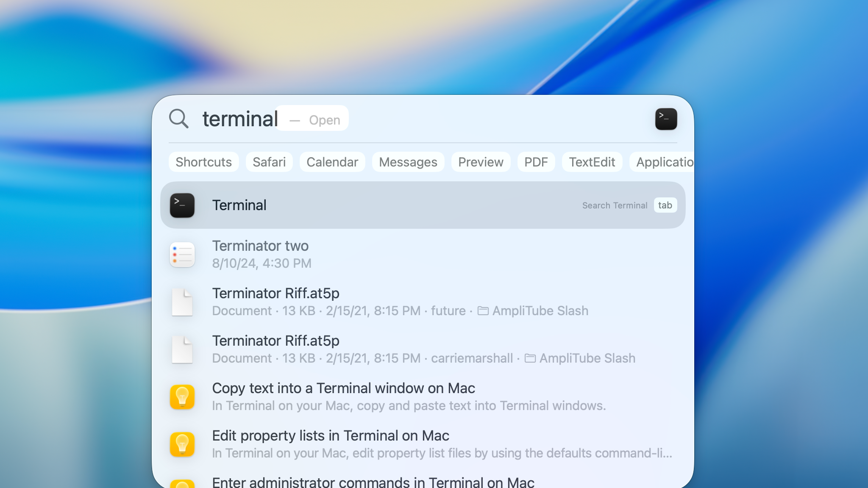Click the lightbulb icon beside Edit property lists help topic
This screenshot has width=868, height=488.
182,444
